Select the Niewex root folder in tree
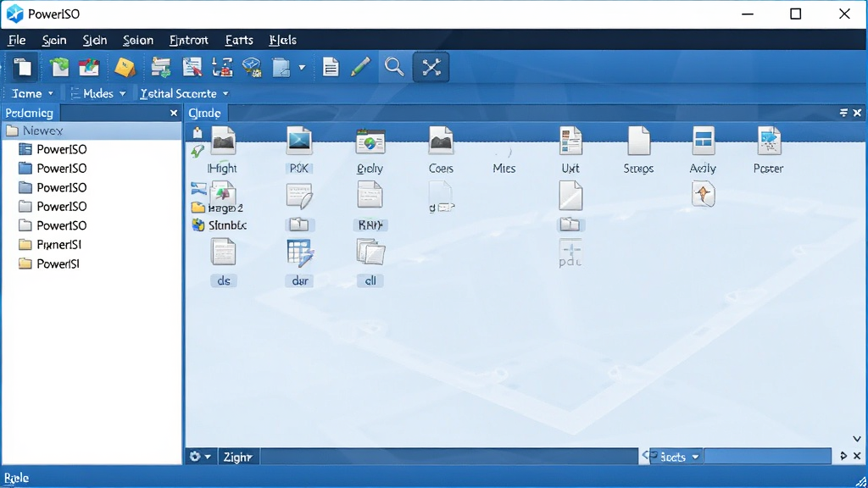The image size is (868, 488). tap(92, 131)
